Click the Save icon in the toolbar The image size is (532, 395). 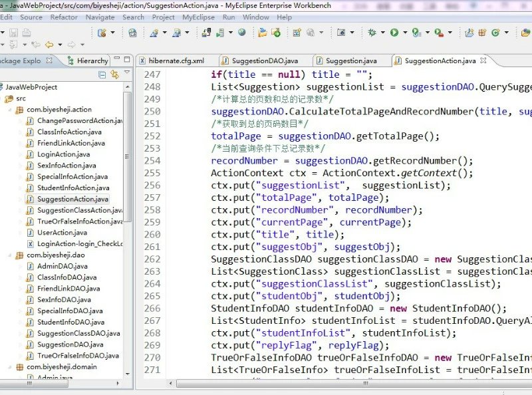(13, 33)
